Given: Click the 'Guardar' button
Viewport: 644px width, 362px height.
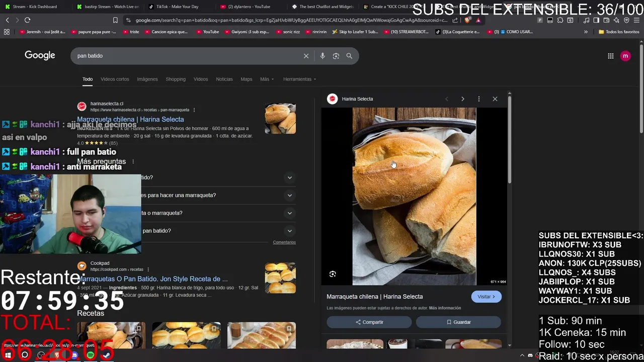Looking at the screenshot, I should 458,322.
